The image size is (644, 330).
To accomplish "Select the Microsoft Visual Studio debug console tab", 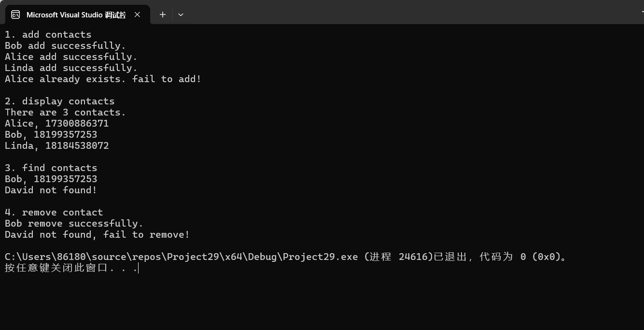I will [76, 14].
